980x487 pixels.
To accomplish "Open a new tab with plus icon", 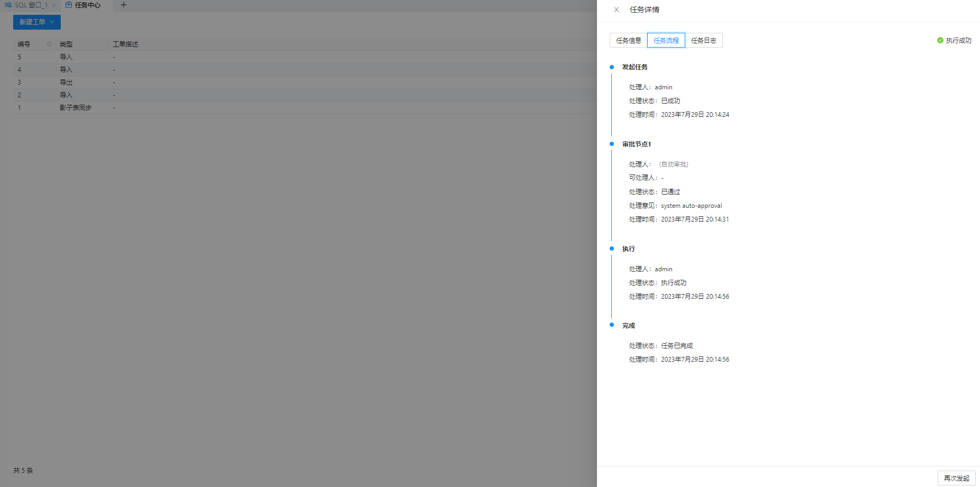I will tap(124, 5).
